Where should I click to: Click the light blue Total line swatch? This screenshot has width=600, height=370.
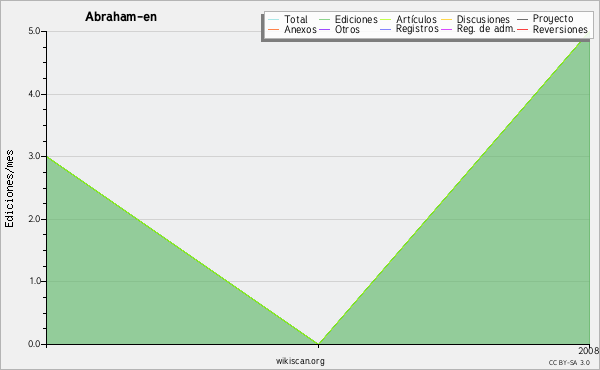pos(274,20)
